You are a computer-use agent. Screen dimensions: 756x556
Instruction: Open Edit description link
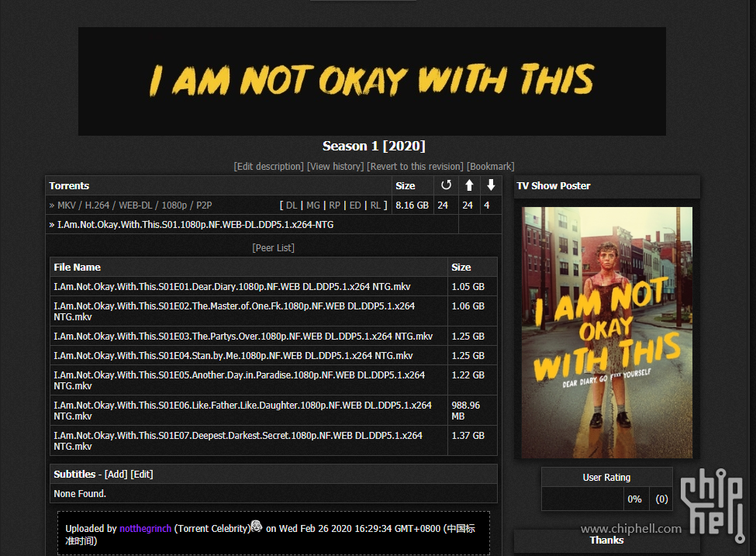pos(269,167)
